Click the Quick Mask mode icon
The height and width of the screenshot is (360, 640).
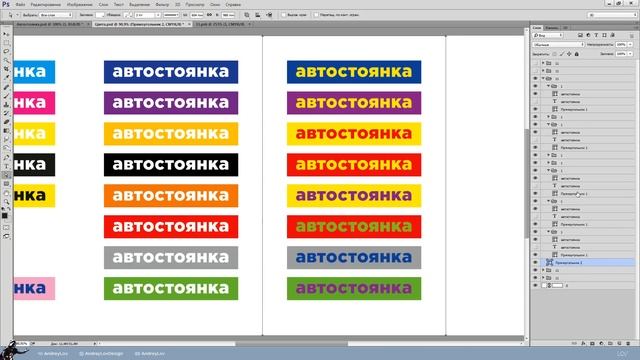[6, 228]
